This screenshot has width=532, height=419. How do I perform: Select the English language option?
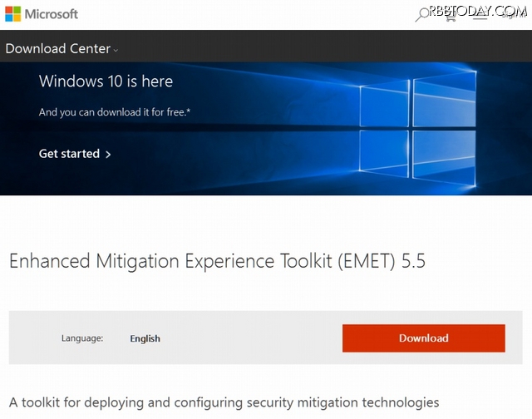tap(145, 338)
